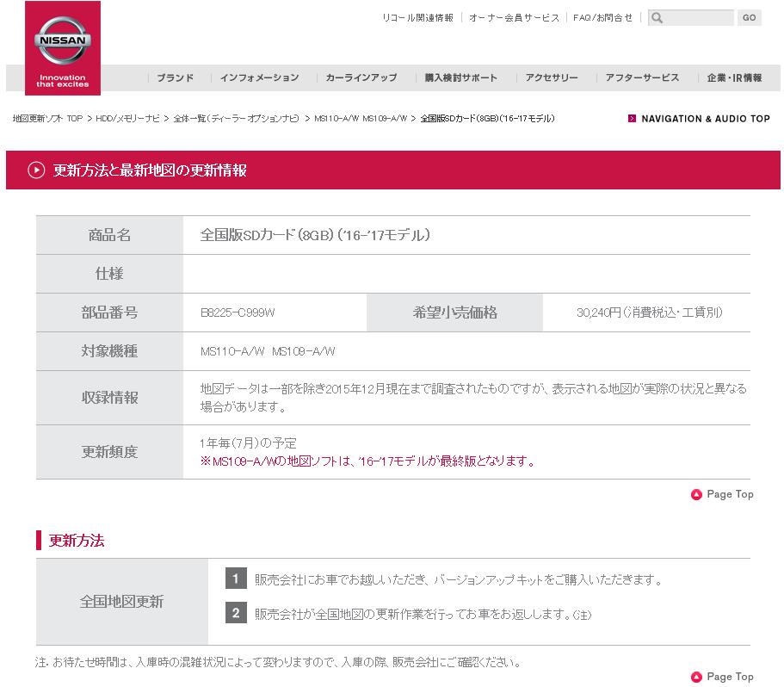784x687 pixels.
Task: Open FAQ/お問合せ link
Action: click(602, 18)
